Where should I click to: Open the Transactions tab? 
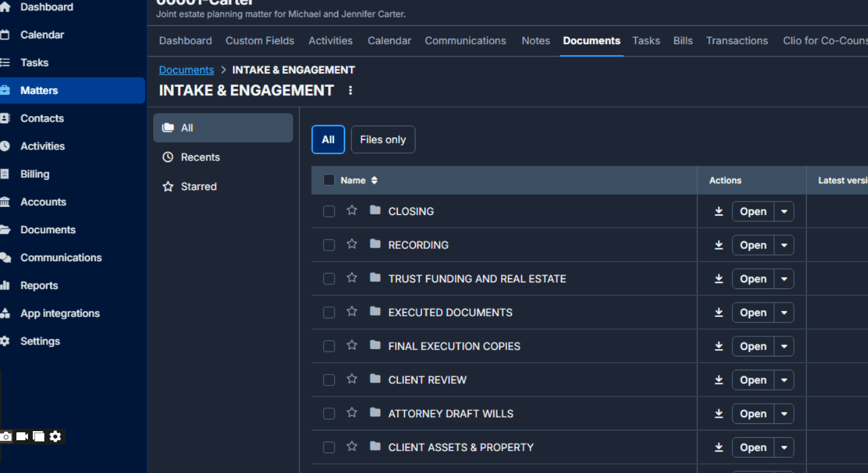click(737, 41)
